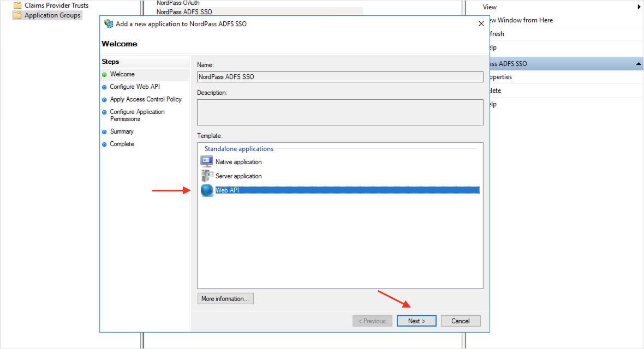Focus the Name input field
644x349 pixels.
pyautogui.click(x=340, y=77)
